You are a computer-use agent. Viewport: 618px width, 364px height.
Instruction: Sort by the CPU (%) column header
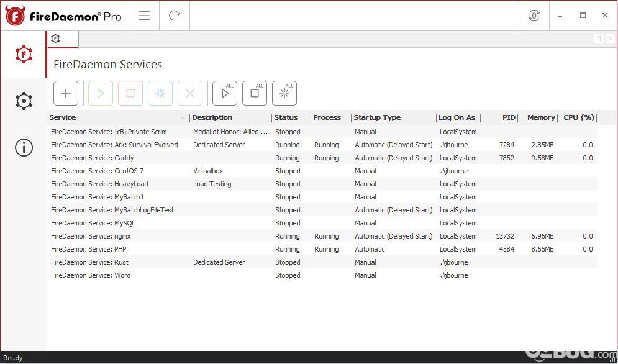[x=578, y=117]
